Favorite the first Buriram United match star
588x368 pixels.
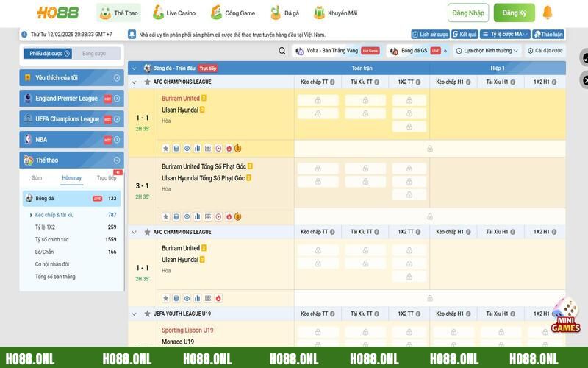pyautogui.click(x=166, y=149)
